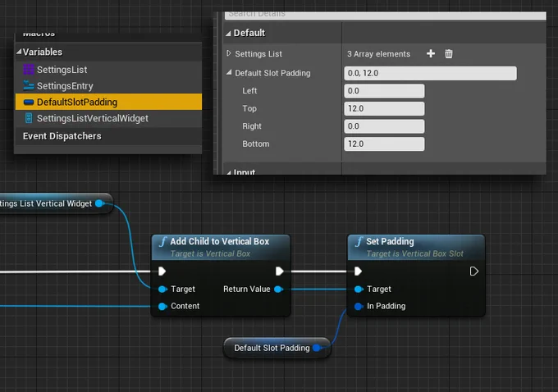The height and width of the screenshot is (392, 558).
Task: Select the Set Padding node title
Action: (x=390, y=242)
